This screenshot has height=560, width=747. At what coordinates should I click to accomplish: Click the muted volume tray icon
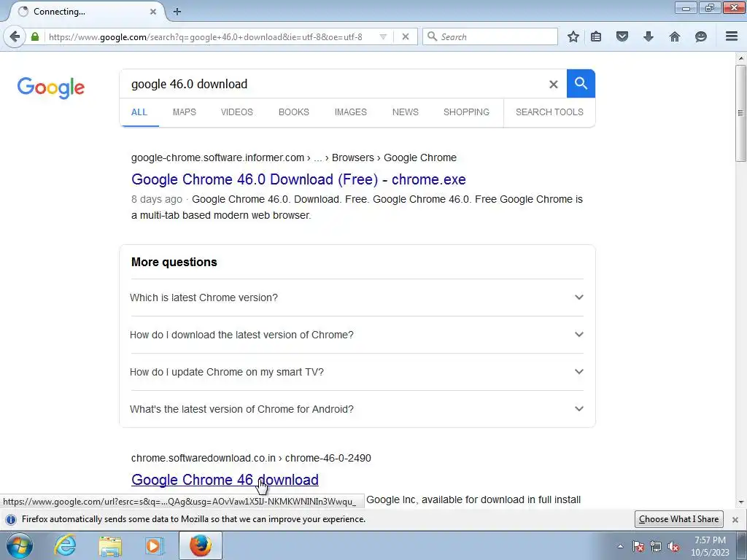pyautogui.click(x=673, y=547)
